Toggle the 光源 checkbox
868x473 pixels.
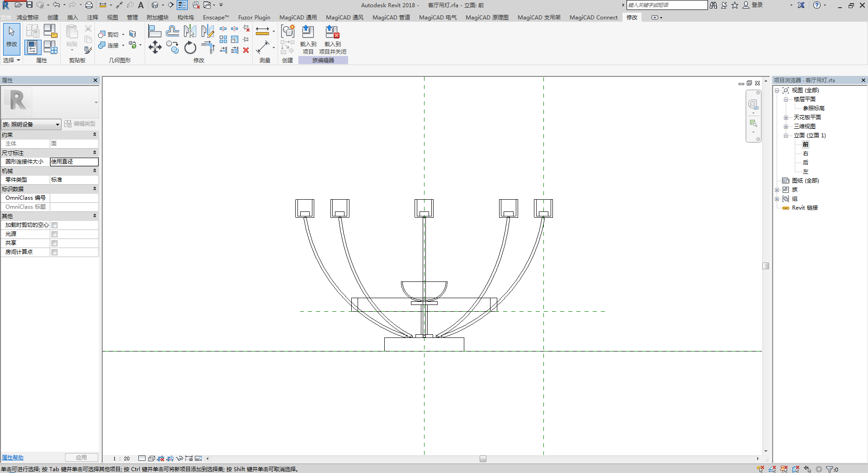point(54,234)
